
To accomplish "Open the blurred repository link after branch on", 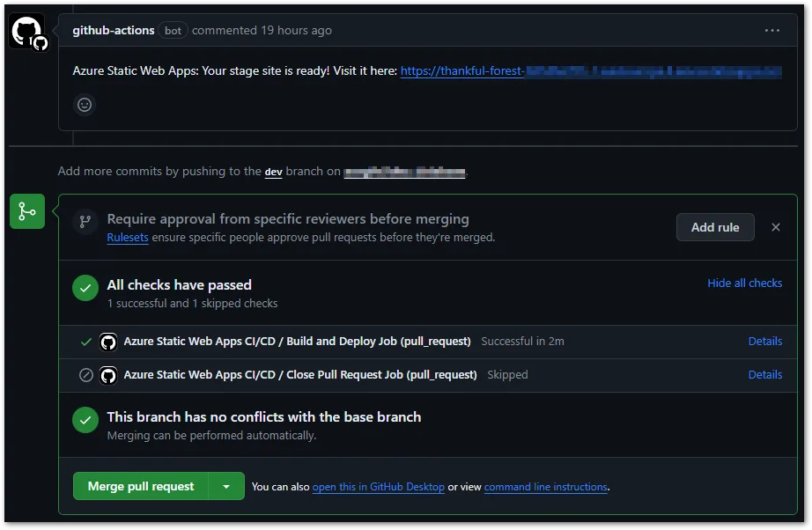I will tap(404, 172).
